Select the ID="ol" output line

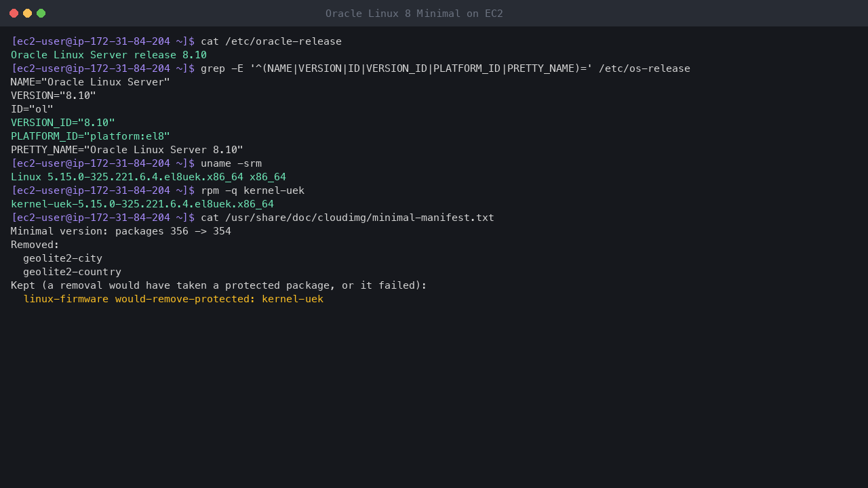click(32, 109)
